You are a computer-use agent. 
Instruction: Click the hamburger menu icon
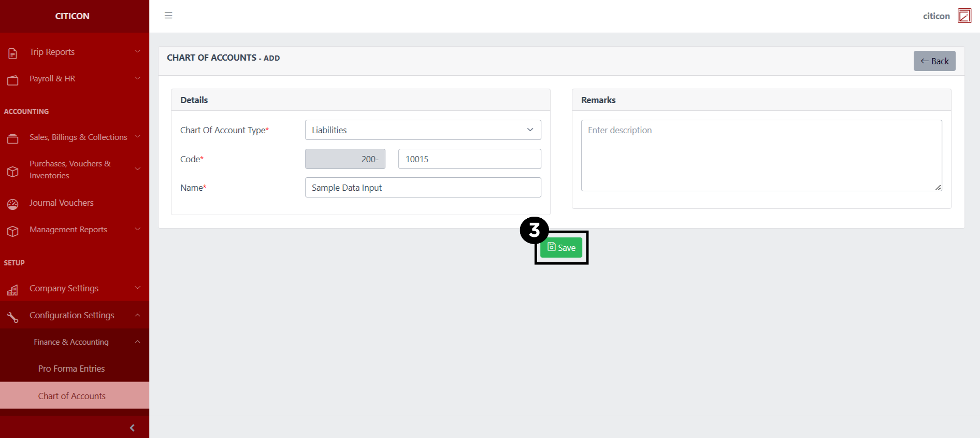pyautogui.click(x=168, y=16)
